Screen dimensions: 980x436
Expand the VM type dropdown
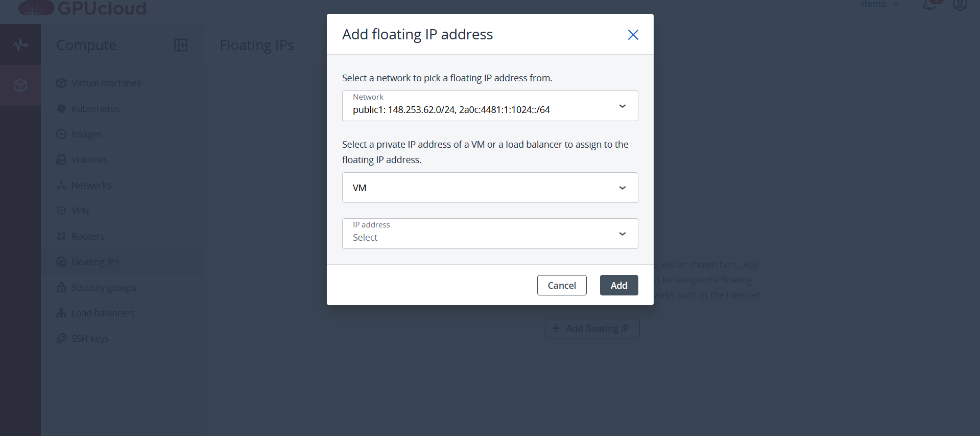tap(490, 188)
